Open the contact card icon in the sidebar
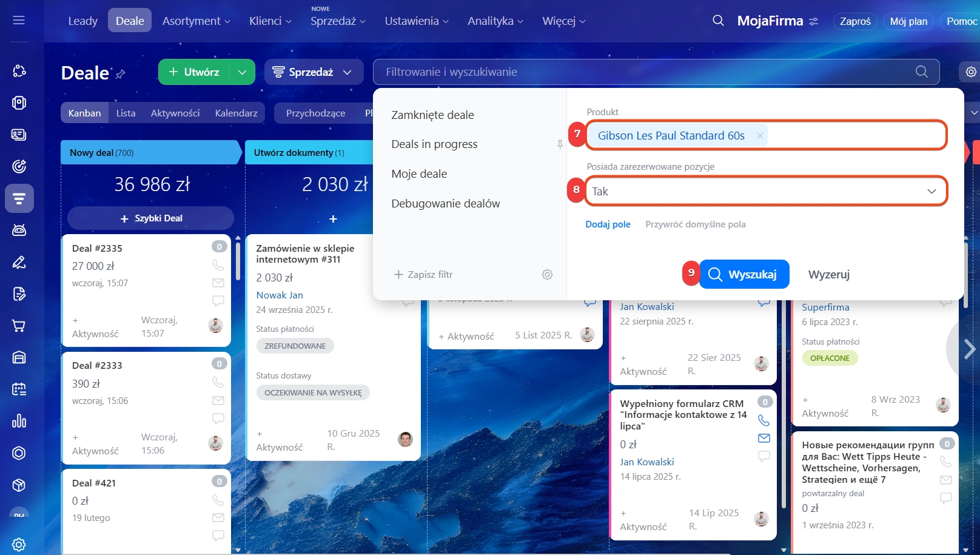Image resolution: width=980 pixels, height=555 pixels. click(19, 135)
